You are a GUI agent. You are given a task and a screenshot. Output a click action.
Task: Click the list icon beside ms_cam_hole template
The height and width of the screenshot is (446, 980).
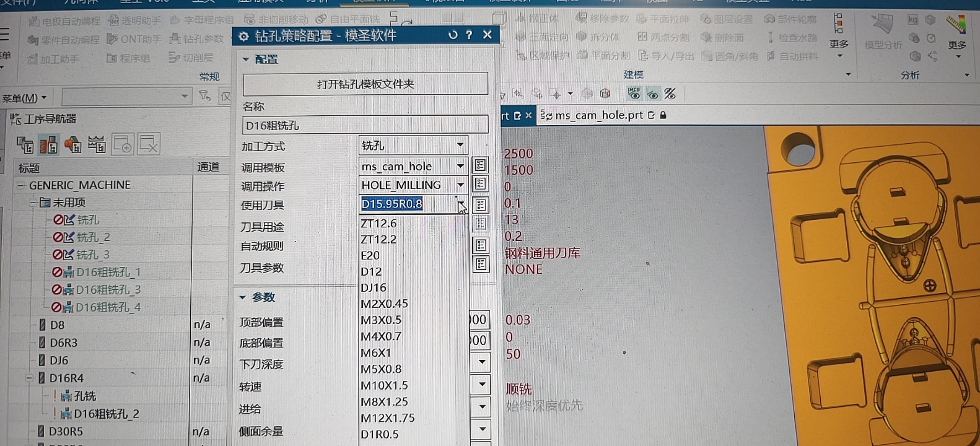[480, 166]
